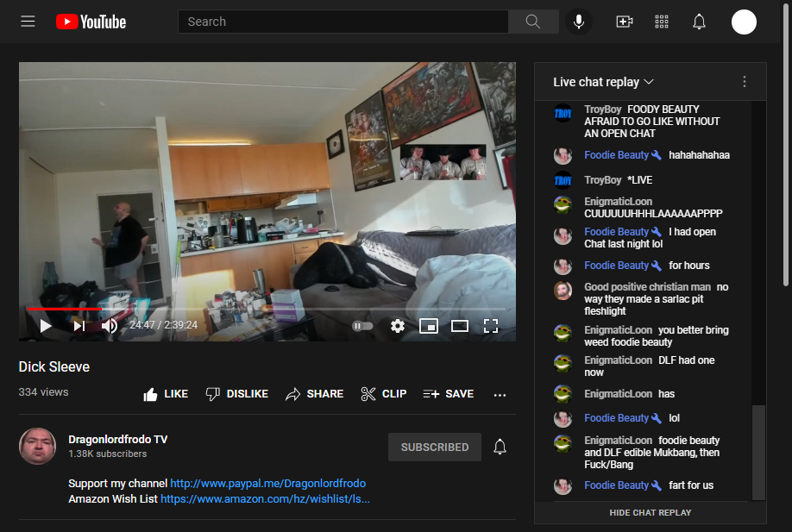Create a clip with Clip button
This screenshot has width=792, height=532.
[384, 394]
